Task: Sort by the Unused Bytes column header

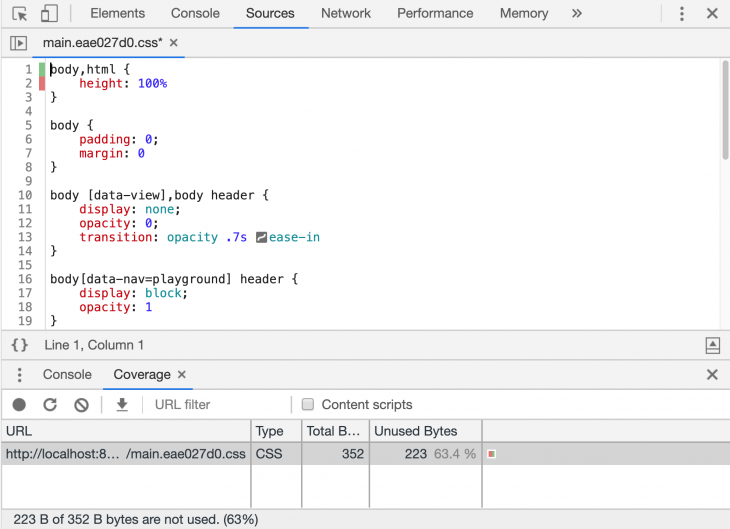Action: [x=415, y=431]
